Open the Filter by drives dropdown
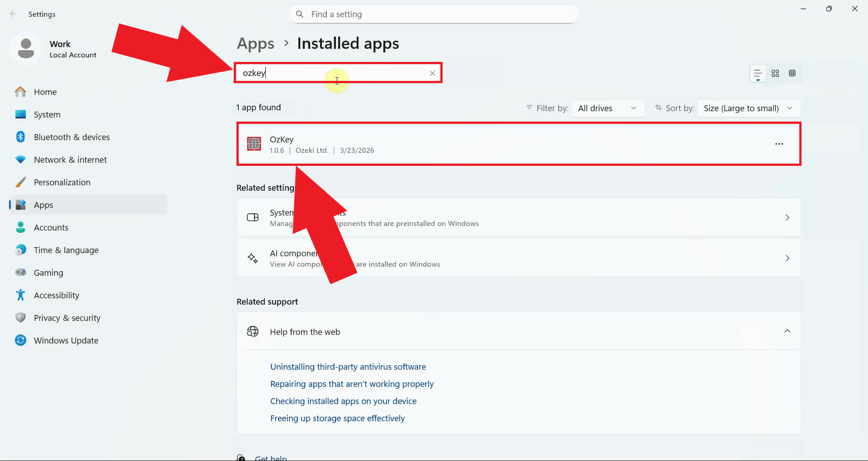 (x=608, y=108)
